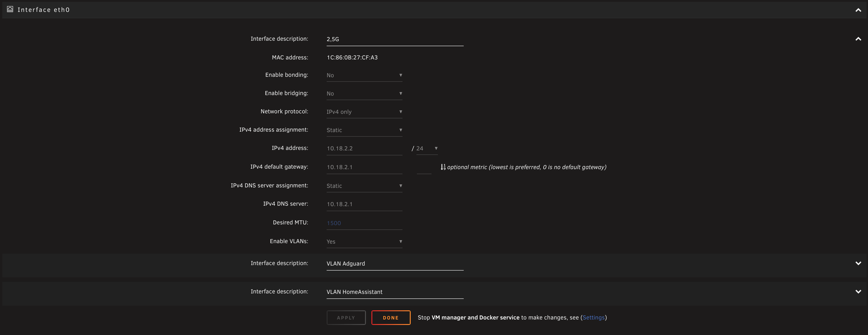Click the Done button
The width and height of the screenshot is (868, 335).
click(391, 317)
